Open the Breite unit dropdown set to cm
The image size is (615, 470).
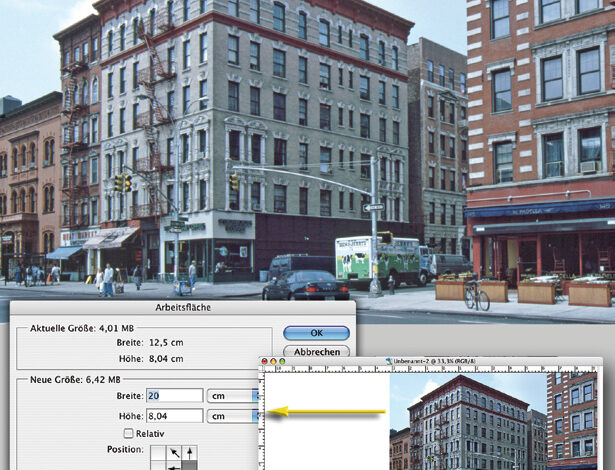[233, 395]
